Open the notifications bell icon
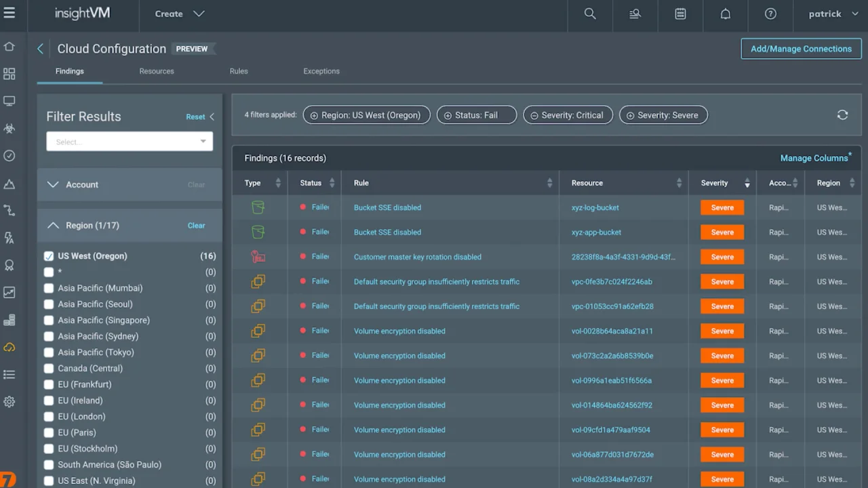This screenshot has width=868, height=488. click(x=725, y=14)
